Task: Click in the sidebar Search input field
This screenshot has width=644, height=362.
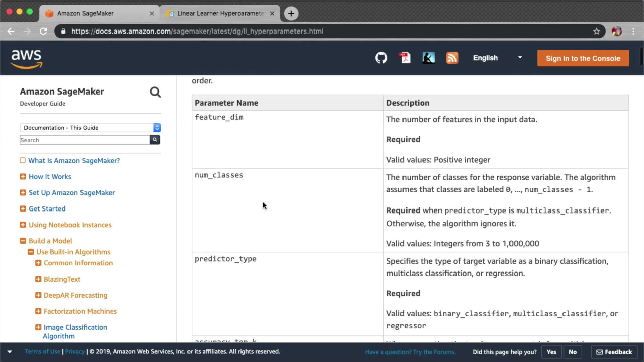Action: [85, 140]
